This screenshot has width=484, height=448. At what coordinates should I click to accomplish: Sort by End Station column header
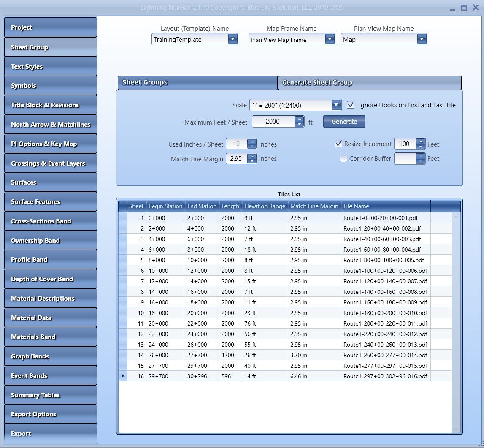(202, 206)
